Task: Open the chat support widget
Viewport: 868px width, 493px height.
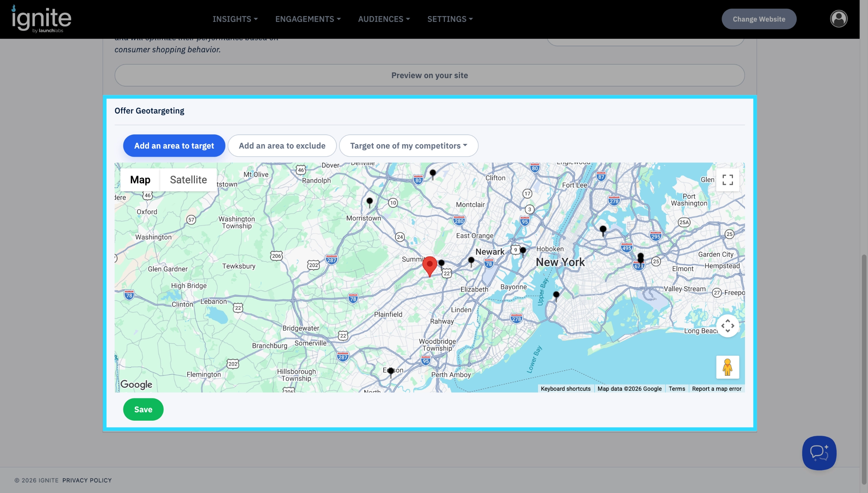Action: pos(819,453)
